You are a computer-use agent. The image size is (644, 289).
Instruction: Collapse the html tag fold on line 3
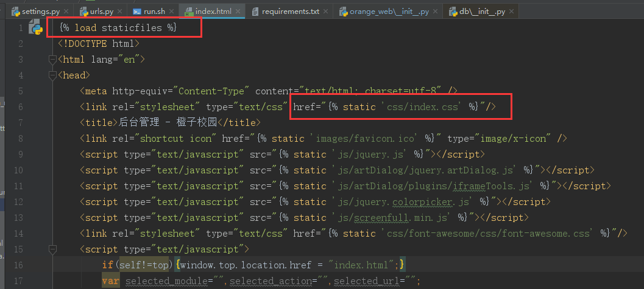point(52,60)
